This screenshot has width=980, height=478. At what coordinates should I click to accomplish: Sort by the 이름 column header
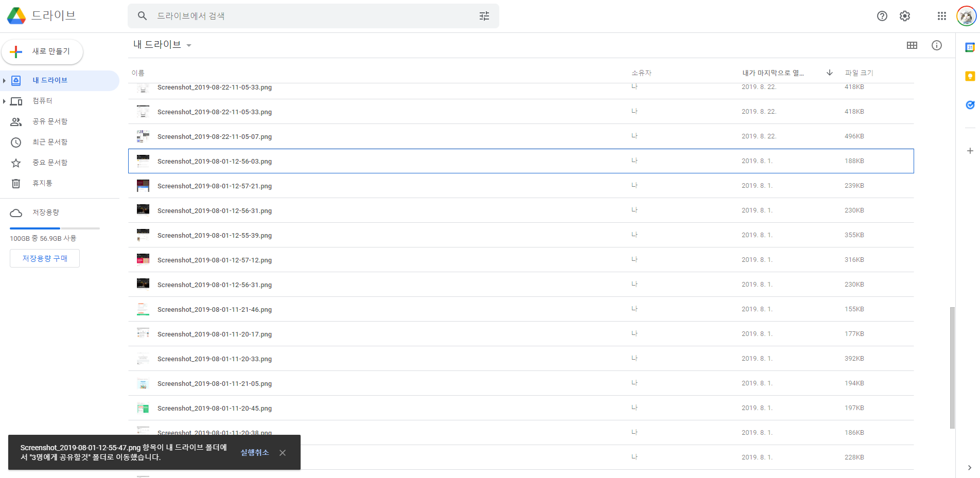click(x=138, y=73)
